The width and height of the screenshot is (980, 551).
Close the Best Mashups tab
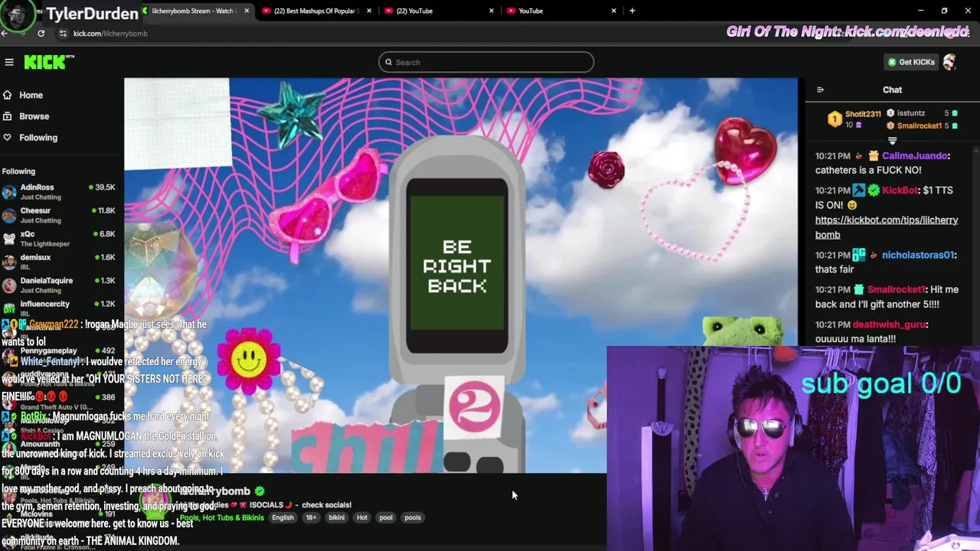tap(369, 11)
